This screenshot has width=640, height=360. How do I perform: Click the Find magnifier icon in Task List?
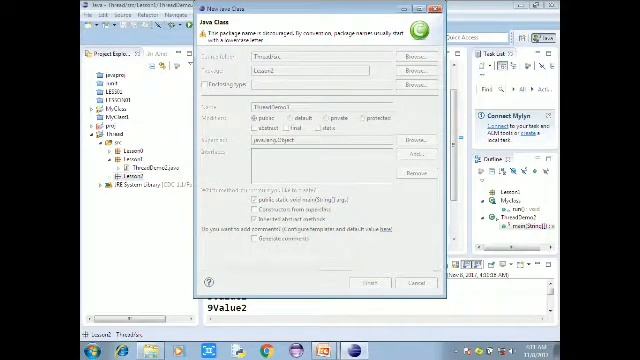point(501,89)
